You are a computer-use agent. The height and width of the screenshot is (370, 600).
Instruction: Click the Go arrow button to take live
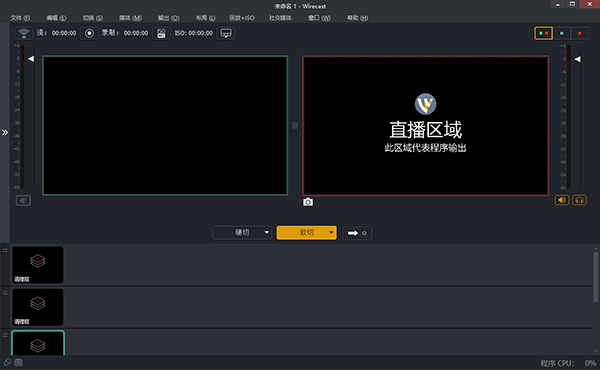click(x=357, y=233)
